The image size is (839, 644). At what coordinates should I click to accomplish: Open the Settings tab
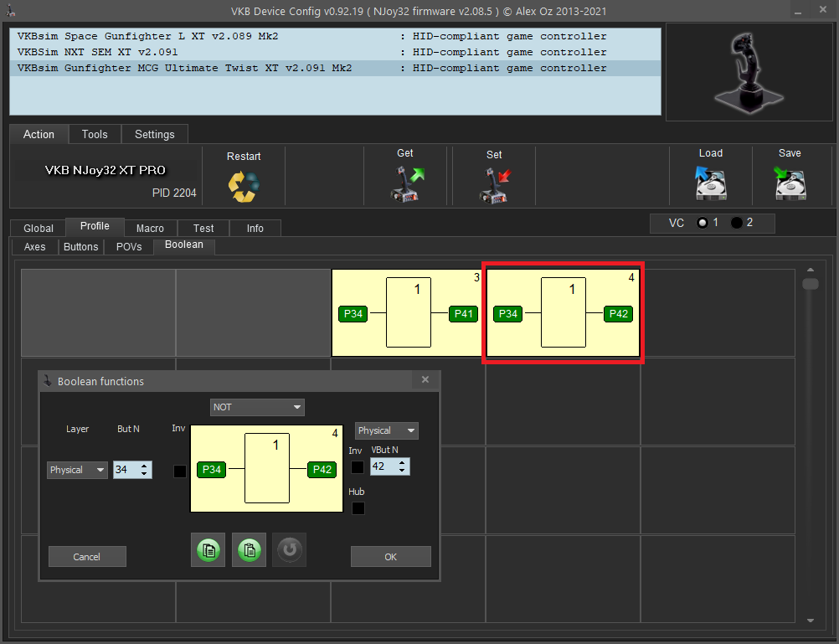(x=155, y=134)
